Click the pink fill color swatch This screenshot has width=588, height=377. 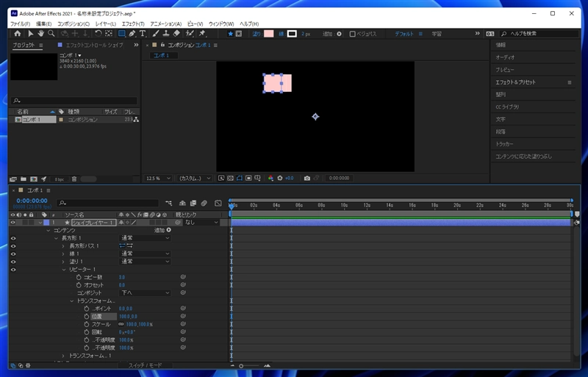coord(268,34)
